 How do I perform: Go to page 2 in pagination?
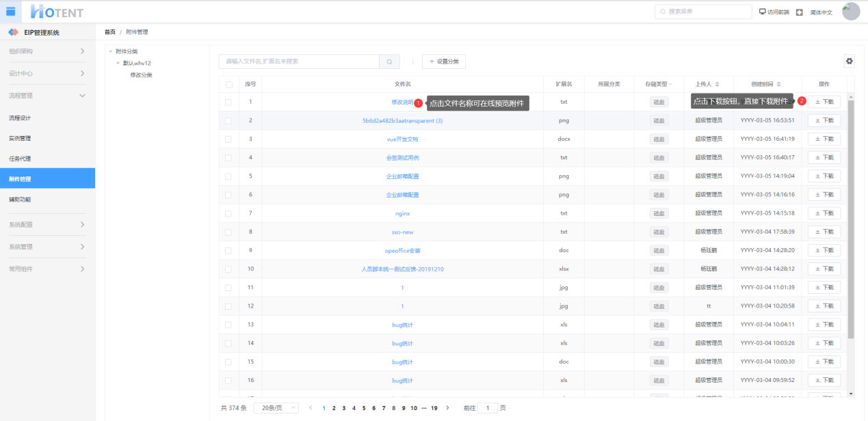334,408
